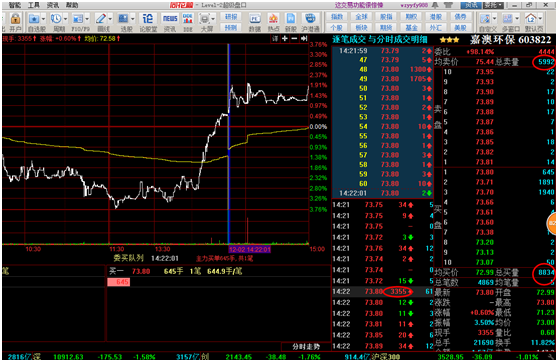The image size is (558, 362).
Task: Click the three-star rating next to 嘉澳环保
Action: coord(449,40)
